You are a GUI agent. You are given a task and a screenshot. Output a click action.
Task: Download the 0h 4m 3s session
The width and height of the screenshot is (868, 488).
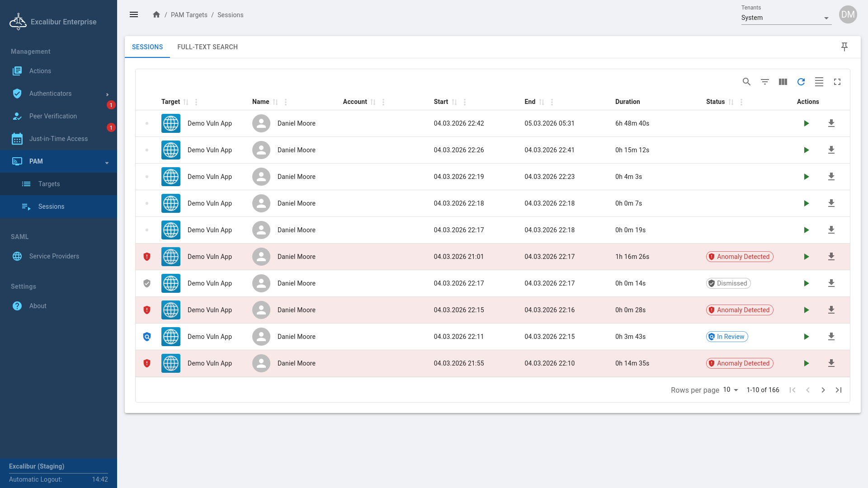click(x=831, y=177)
